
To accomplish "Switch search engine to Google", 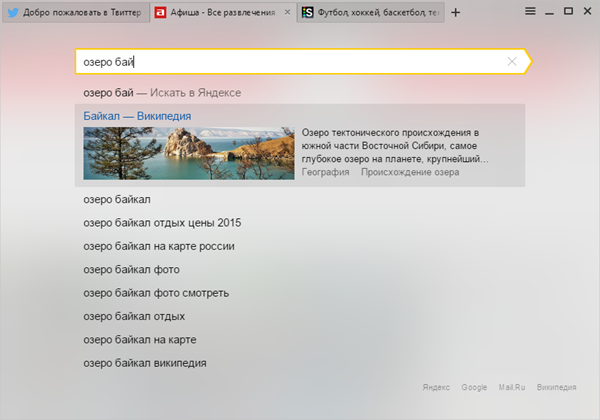I will click(474, 387).
